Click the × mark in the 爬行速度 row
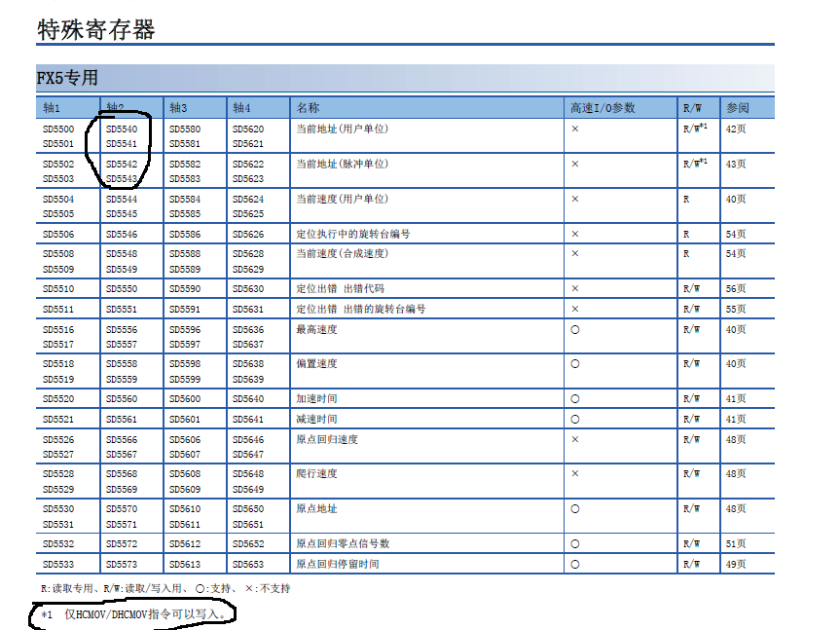840x630 pixels. coord(575,474)
